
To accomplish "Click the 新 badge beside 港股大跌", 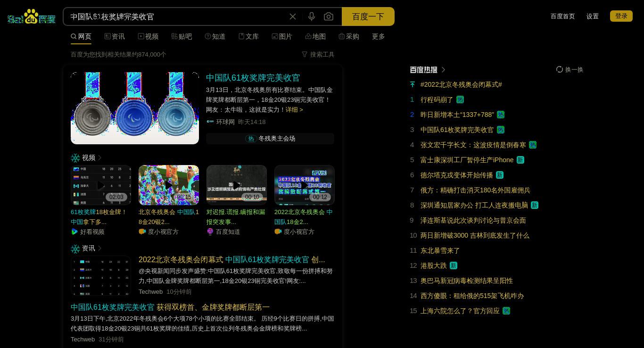I will [x=454, y=265].
